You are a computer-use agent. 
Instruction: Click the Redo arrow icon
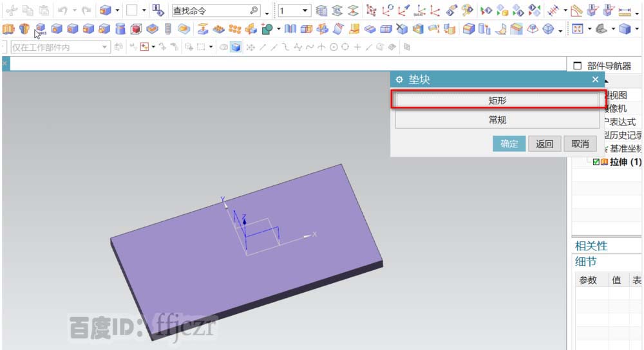pyautogui.click(x=86, y=10)
